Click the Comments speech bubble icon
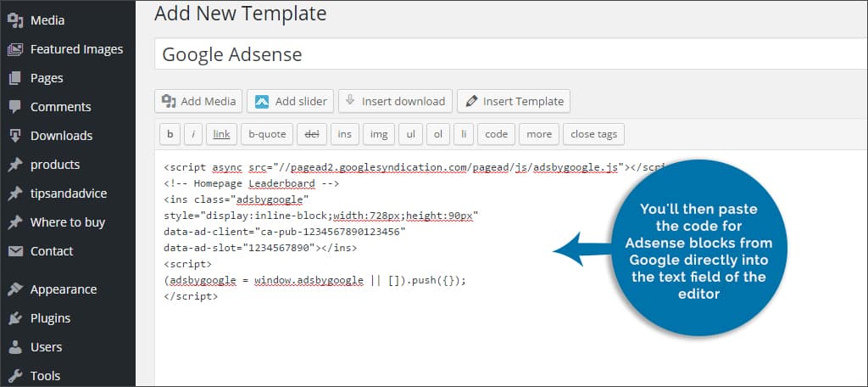Image resolution: width=868 pixels, height=387 pixels. pyautogui.click(x=14, y=107)
